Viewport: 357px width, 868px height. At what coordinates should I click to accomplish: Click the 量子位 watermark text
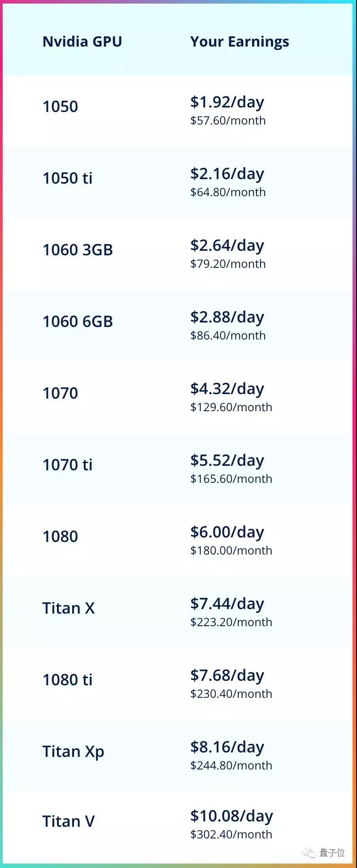tap(332, 852)
